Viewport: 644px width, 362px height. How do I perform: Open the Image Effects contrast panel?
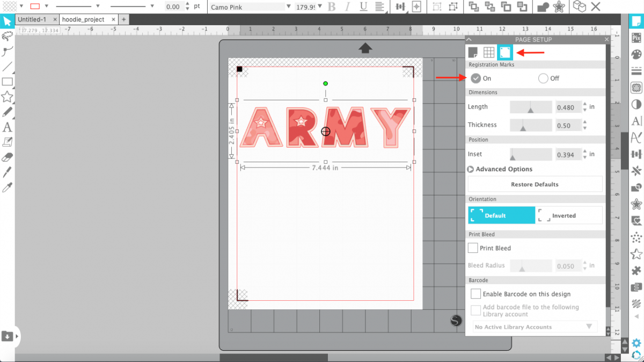click(x=636, y=104)
